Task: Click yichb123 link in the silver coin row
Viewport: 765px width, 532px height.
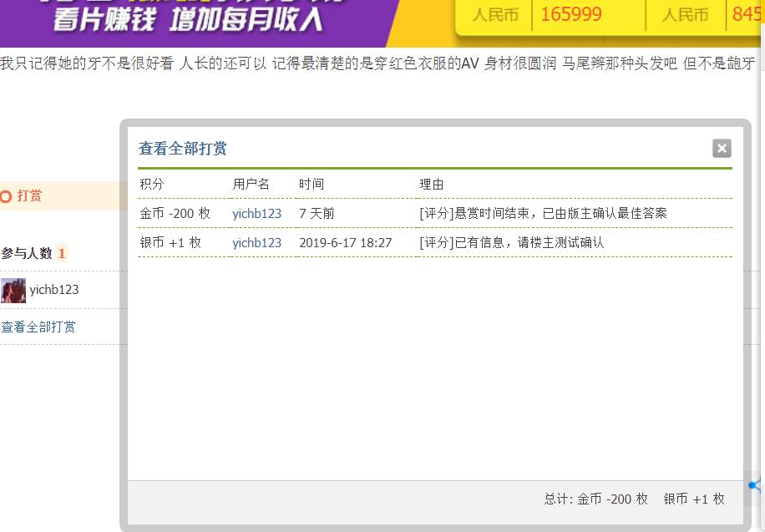Action: click(x=256, y=243)
